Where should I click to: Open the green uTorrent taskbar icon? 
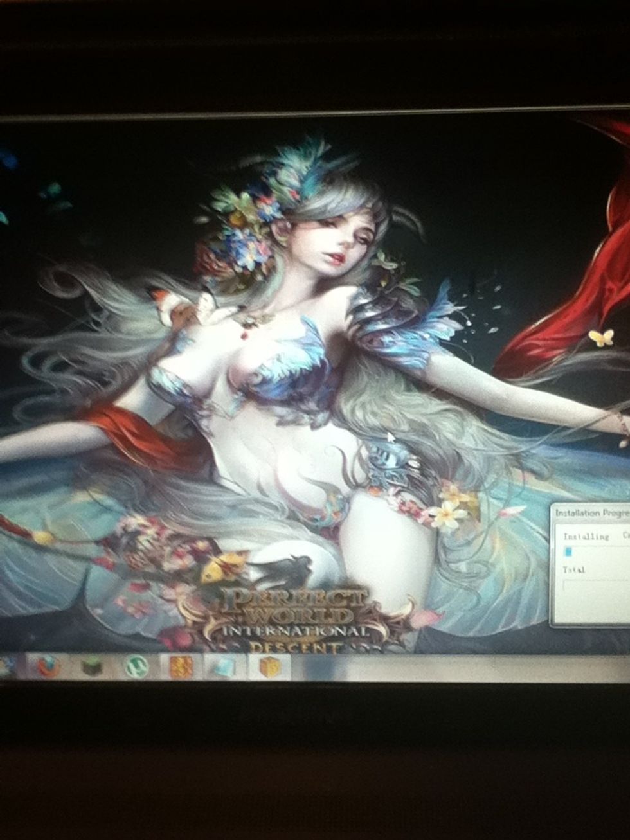pyautogui.click(x=136, y=668)
